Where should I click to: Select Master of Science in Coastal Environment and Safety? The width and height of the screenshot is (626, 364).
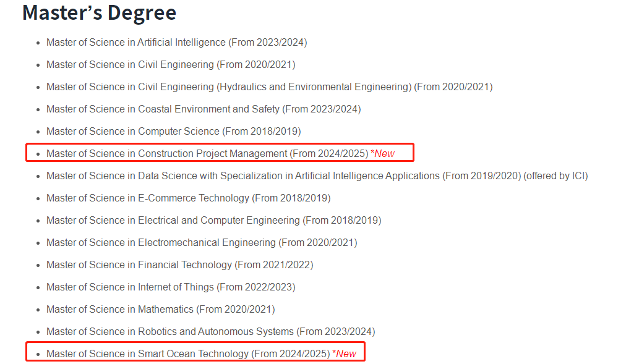click(163, 109)
